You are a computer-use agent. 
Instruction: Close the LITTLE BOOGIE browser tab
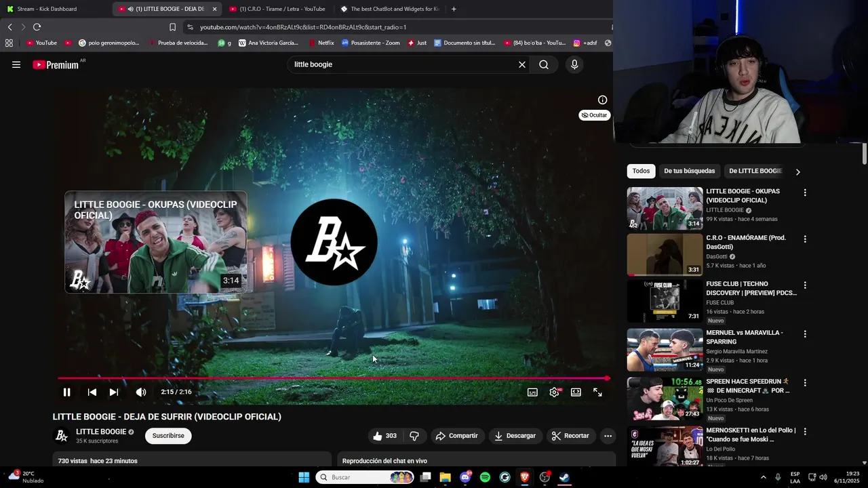[214, 9]
